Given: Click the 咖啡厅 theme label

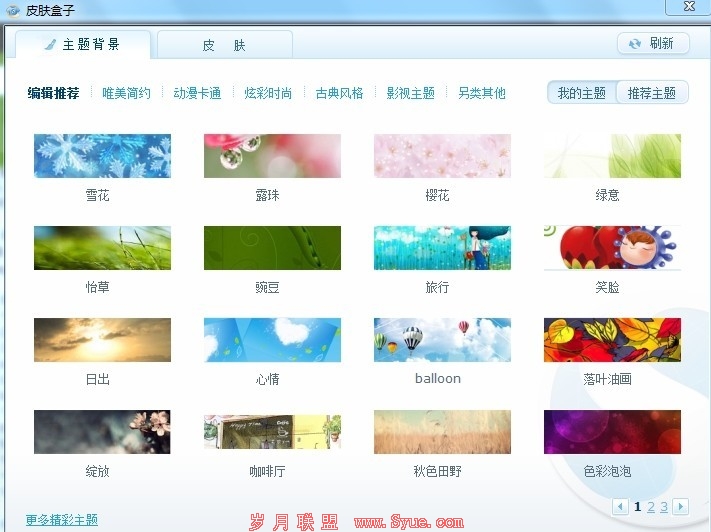Looking at the screenshot, I should [268, 471].
